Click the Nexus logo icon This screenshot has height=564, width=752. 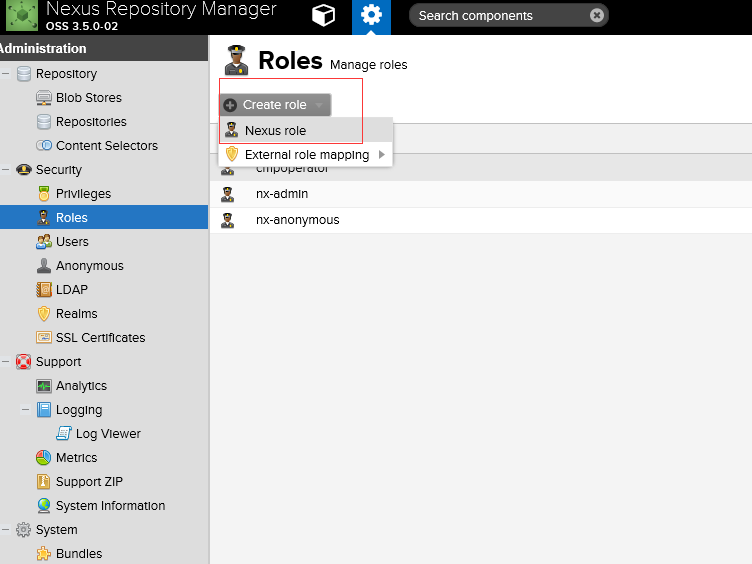tap(22, 15)
